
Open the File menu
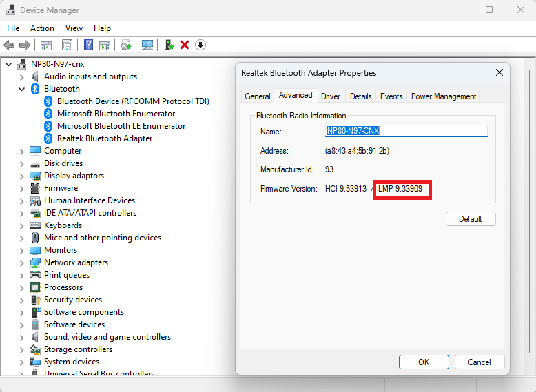point(13,28)
